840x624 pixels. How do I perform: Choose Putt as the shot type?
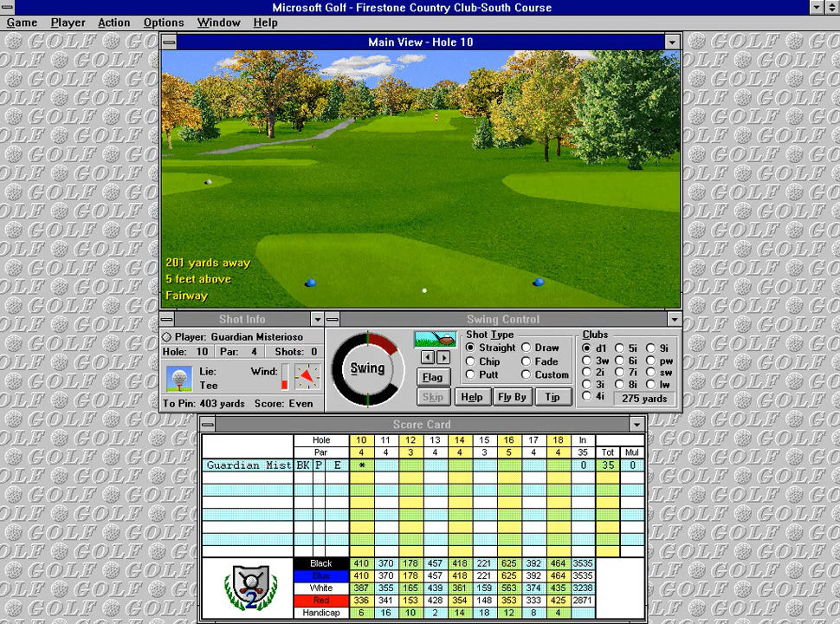470,374
